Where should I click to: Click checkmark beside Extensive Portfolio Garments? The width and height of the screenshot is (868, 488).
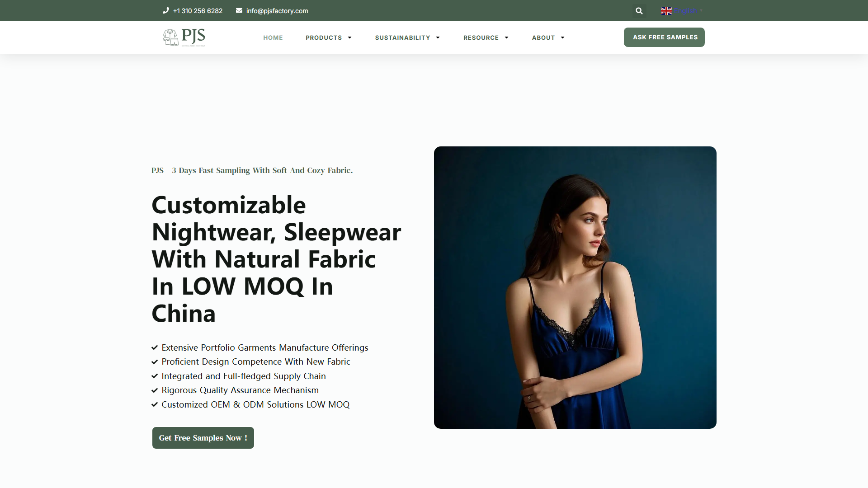click(155, 347)
